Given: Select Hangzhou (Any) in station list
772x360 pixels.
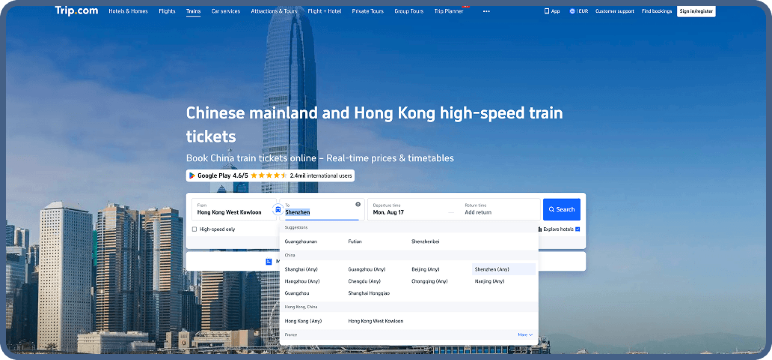Looking at the screenshot, I should point(302,281).
